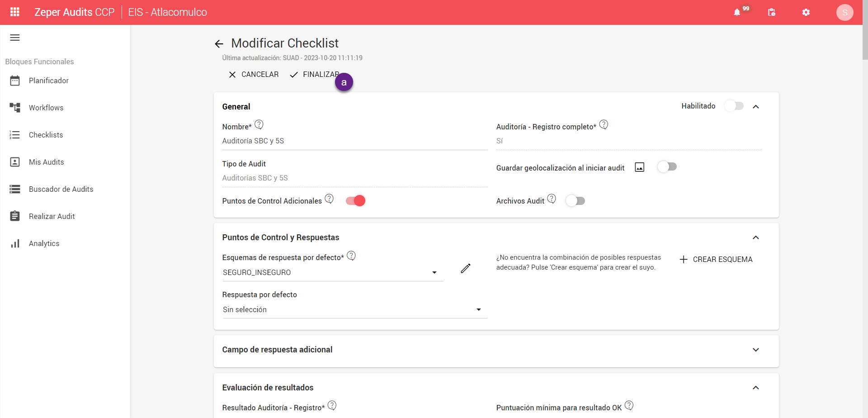This screenshot has width=868, height=418.
Task: Open the SEGURO_INSEGURO scheme dropdown
Action: tap(332, 272)
